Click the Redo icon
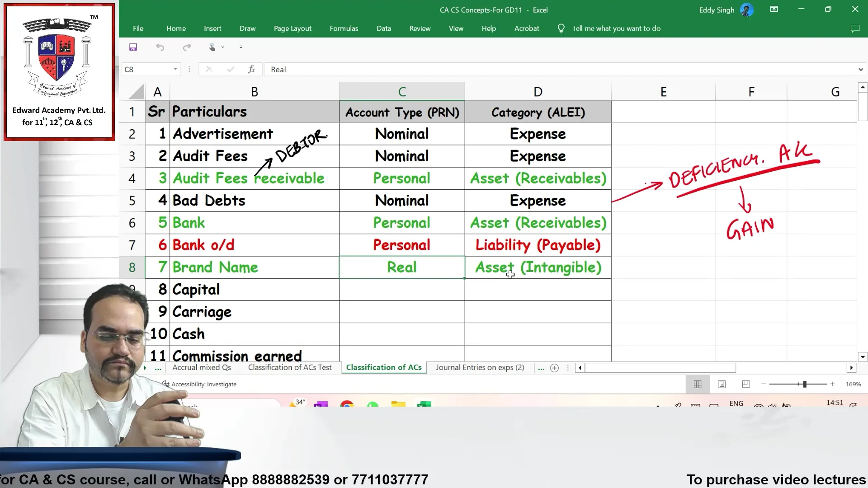This screenshot has width=868, height=488. coord(187,47)
